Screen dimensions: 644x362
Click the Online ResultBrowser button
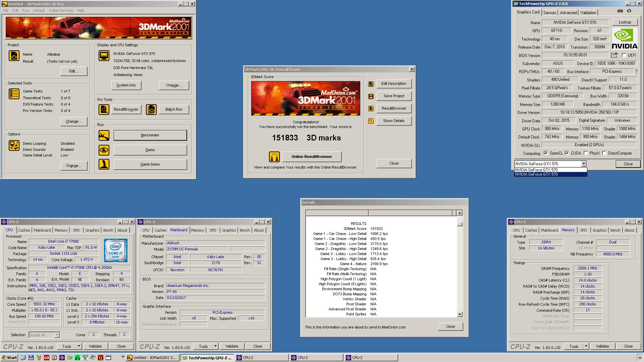point(312,157)
